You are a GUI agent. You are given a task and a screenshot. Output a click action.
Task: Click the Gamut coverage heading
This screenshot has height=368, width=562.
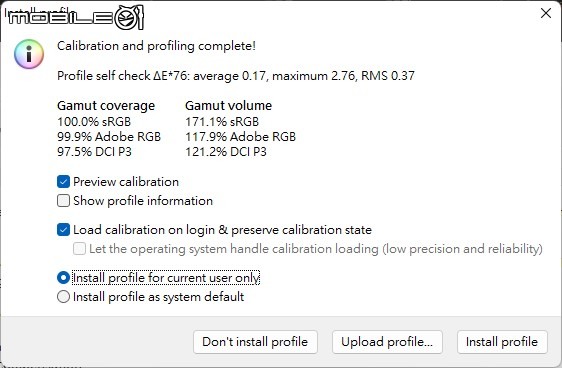tap(106, 106)
